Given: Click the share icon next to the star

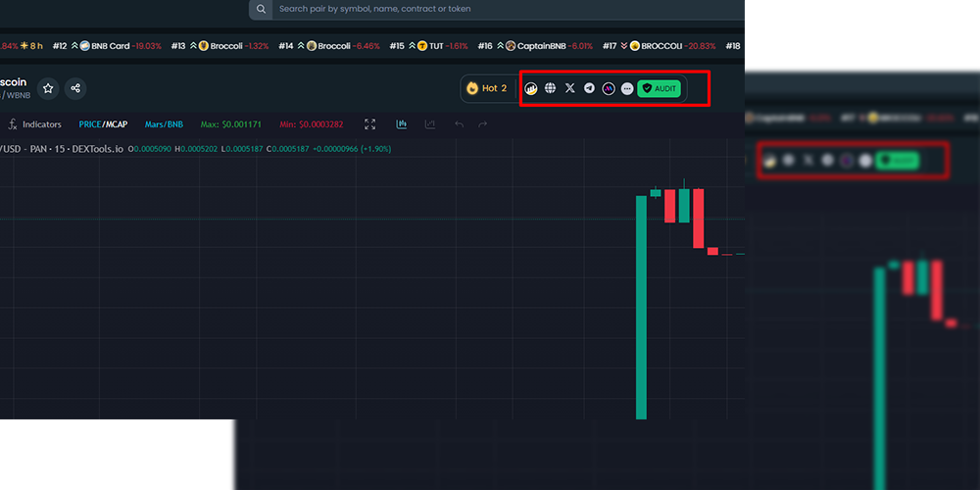Looking at the screenshot, I should coord(75,89).
